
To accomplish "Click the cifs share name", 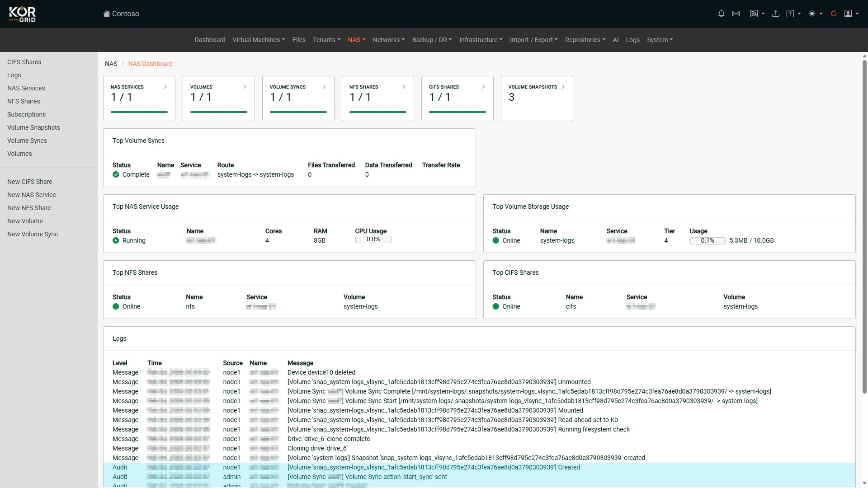I will tap(571, 306).
